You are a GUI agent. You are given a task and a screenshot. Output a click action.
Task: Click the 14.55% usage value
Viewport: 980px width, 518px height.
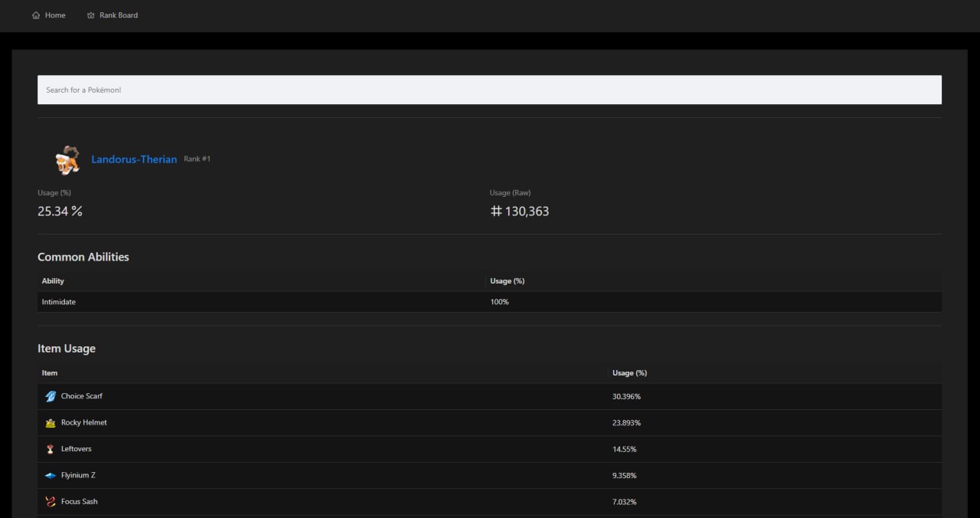point(624,449)
